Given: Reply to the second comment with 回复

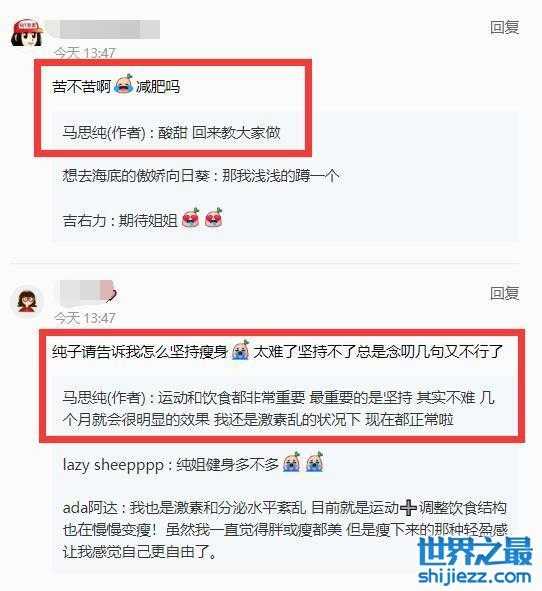Looking at the screenshot, I should tap(505, 293).
